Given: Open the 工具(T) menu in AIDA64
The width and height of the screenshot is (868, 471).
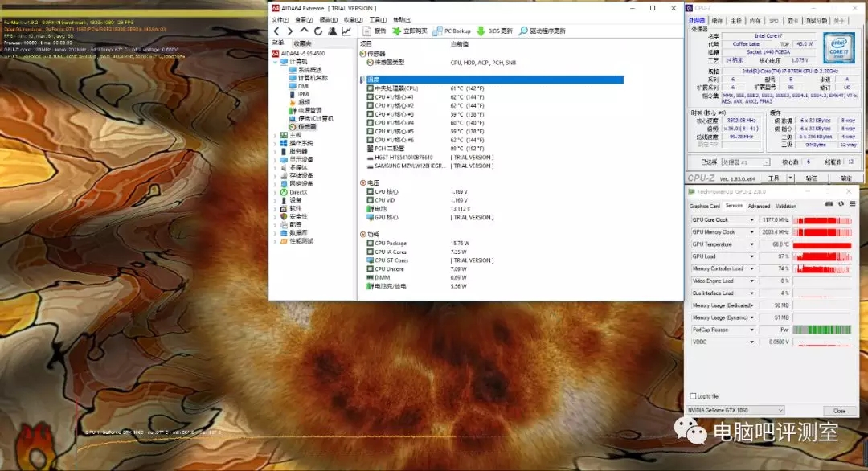Looking at the screenshot, I should pos(377,19).
